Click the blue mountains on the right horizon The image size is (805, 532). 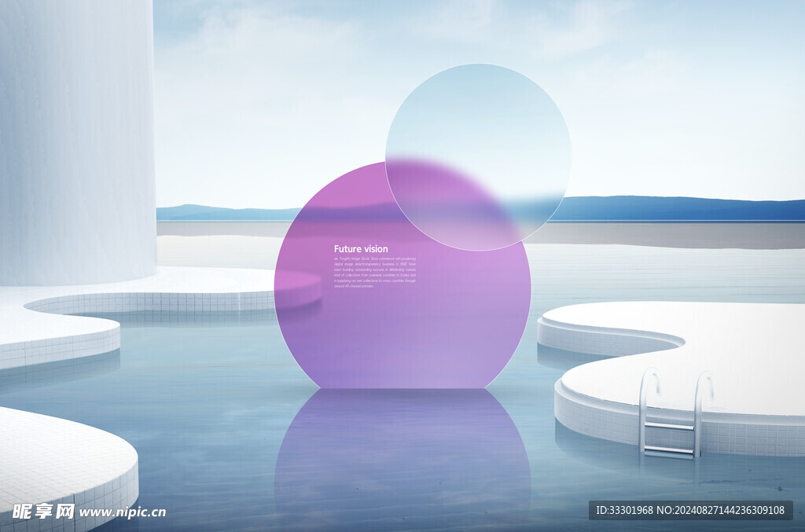click(684, 208)
